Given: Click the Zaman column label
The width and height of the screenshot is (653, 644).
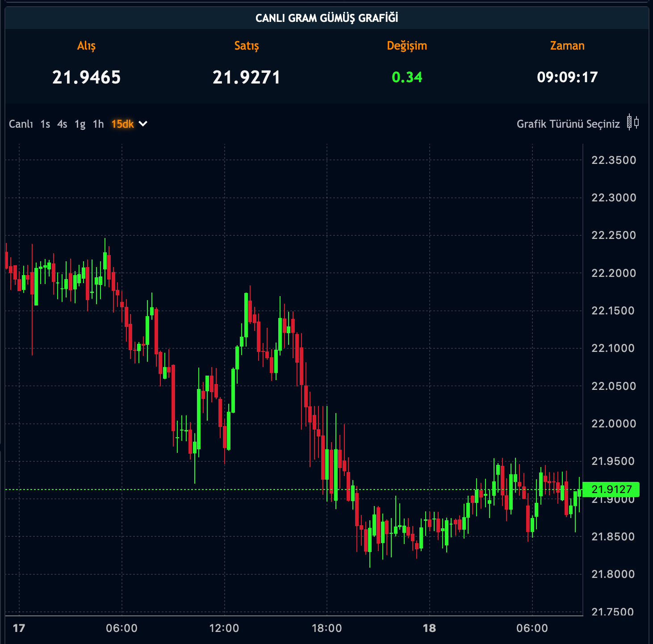Looking at the screenshot, I should coord(567,46).
